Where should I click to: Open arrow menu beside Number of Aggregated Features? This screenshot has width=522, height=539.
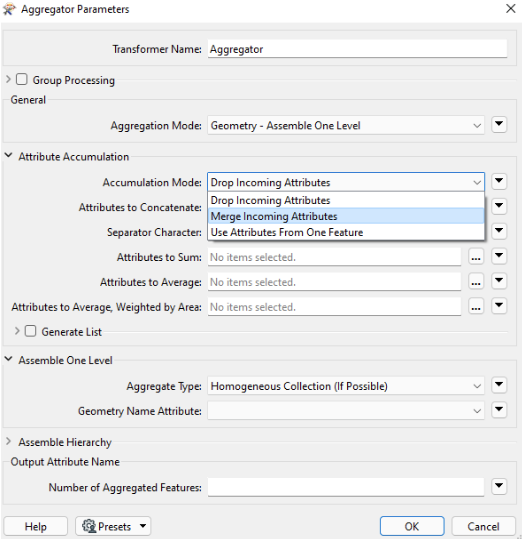coord(499,486)
